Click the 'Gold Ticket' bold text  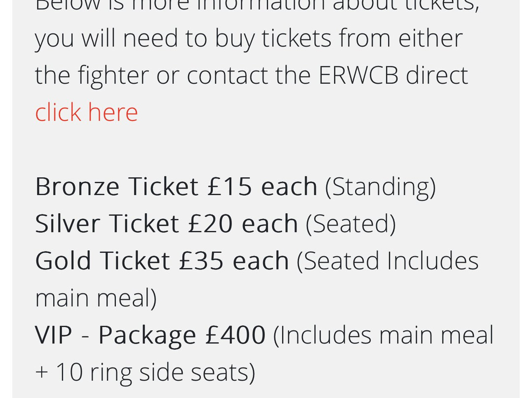coord(102,261)
